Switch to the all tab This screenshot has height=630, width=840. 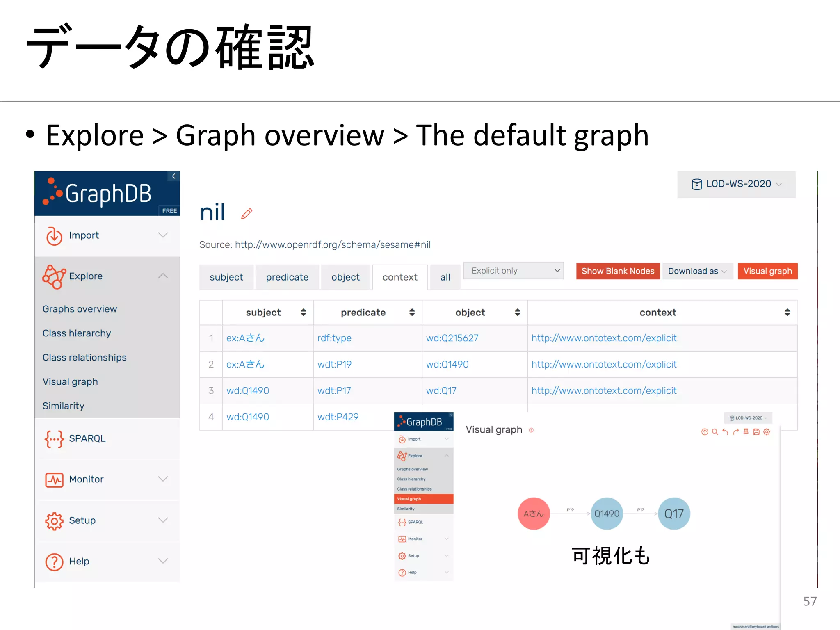(x=445, y=277)
